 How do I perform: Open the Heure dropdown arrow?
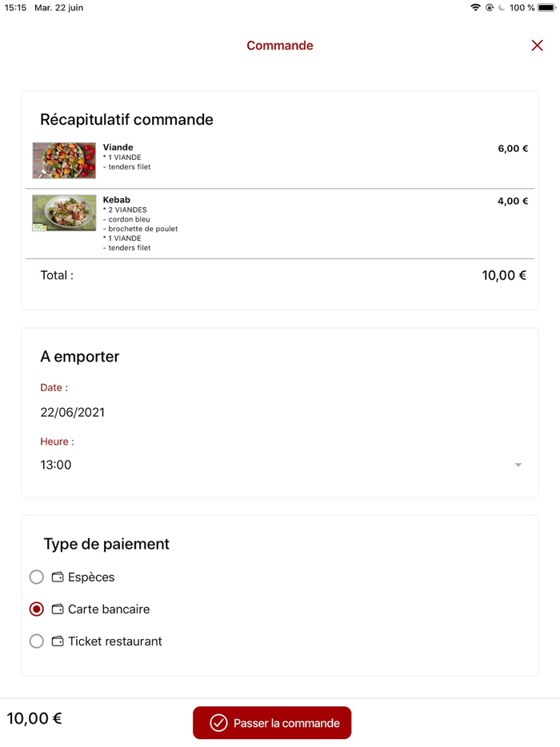coord(518,465)
